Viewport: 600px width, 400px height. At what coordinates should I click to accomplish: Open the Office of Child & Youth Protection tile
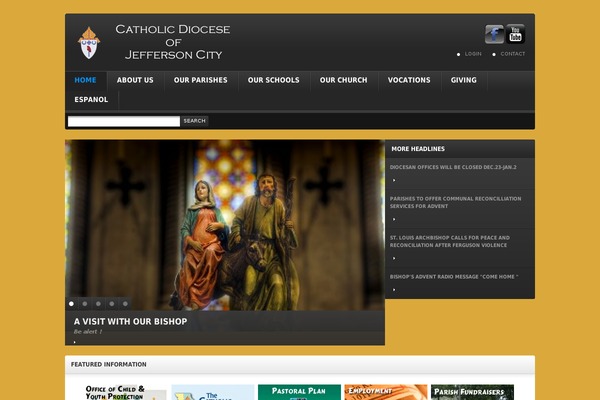click(x=126, y=392)
